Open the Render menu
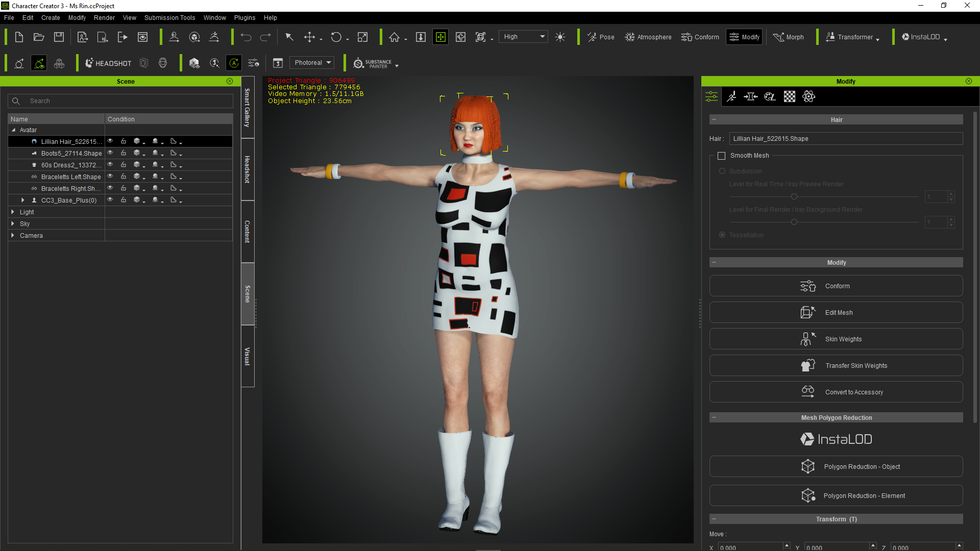The height and width of the screenshot is (551, 980). pyautogui.click(x=104, y=18)
